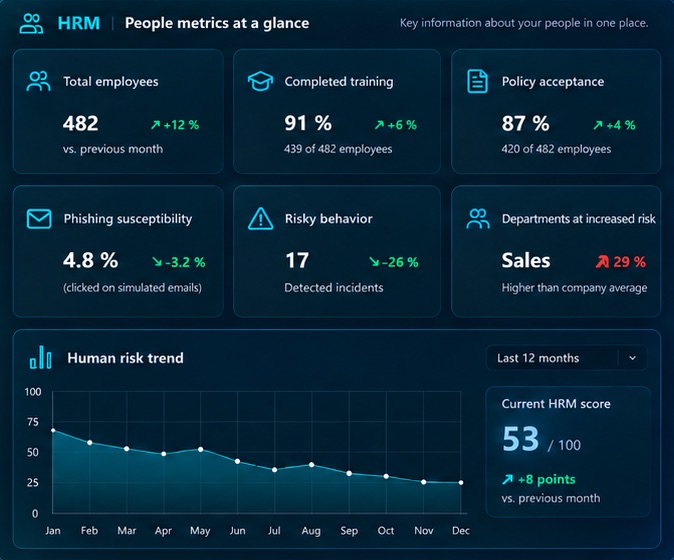The width and height of the screenshot is (674, 560).
Task: Select the Jul data point on chart
Action: coord(275,470)
